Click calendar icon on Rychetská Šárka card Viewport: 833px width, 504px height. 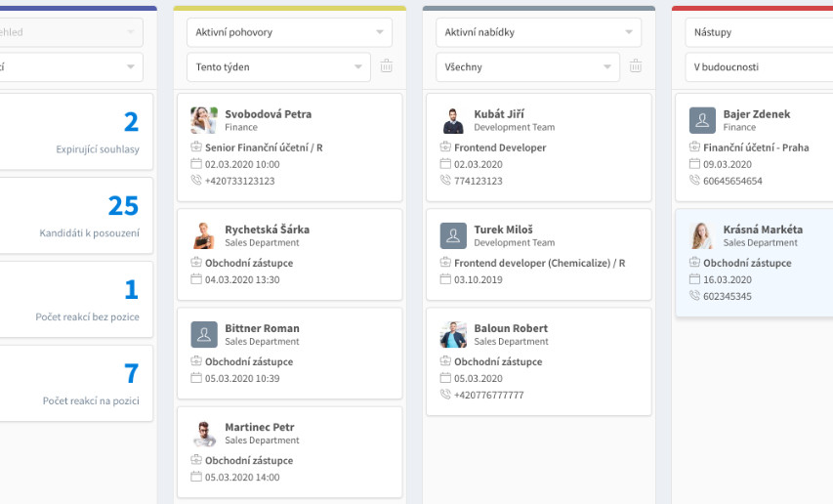196,279
